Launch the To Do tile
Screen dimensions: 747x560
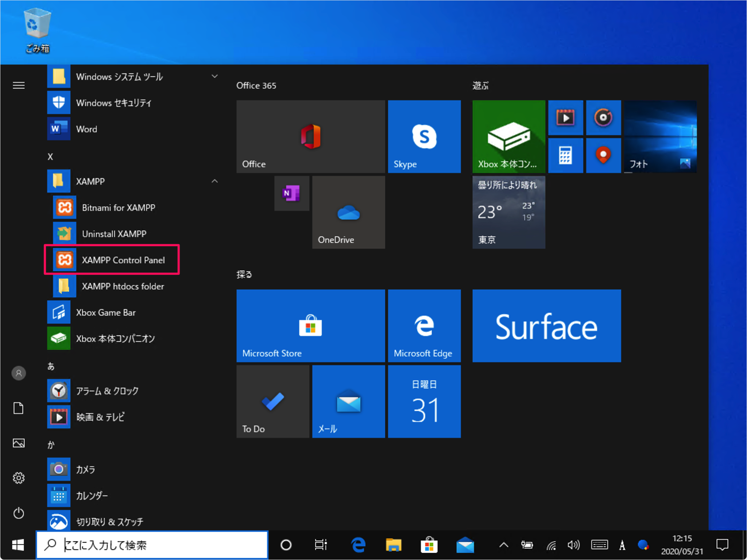coord(272,401)
